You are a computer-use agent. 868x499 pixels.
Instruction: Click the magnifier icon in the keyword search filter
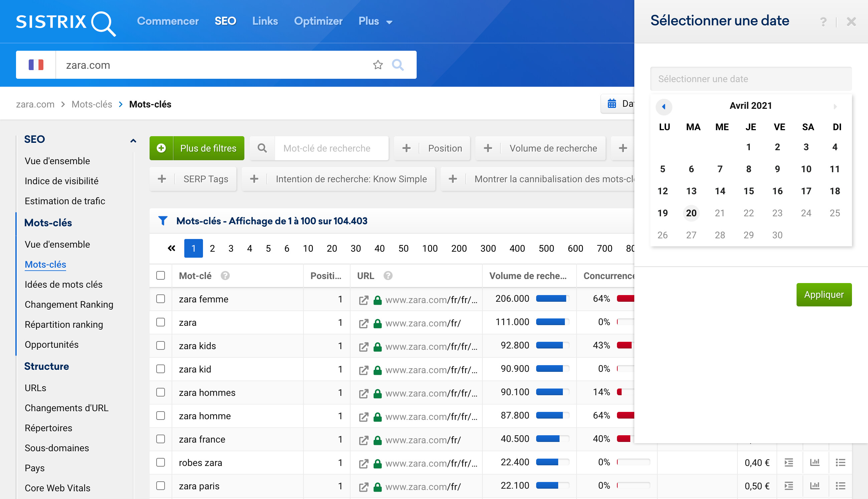pos(262,148)
